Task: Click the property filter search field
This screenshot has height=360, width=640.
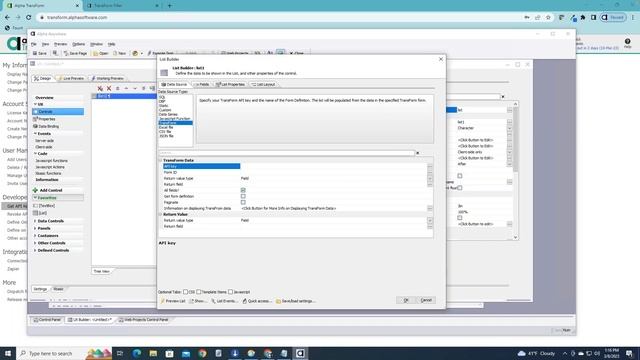Action: point(287,153)
